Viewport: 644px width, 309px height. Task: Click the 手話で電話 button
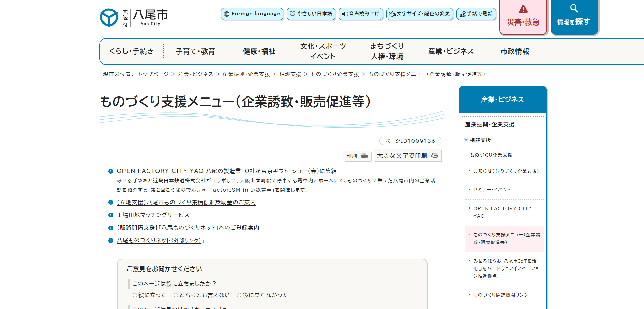click(476, 14)
